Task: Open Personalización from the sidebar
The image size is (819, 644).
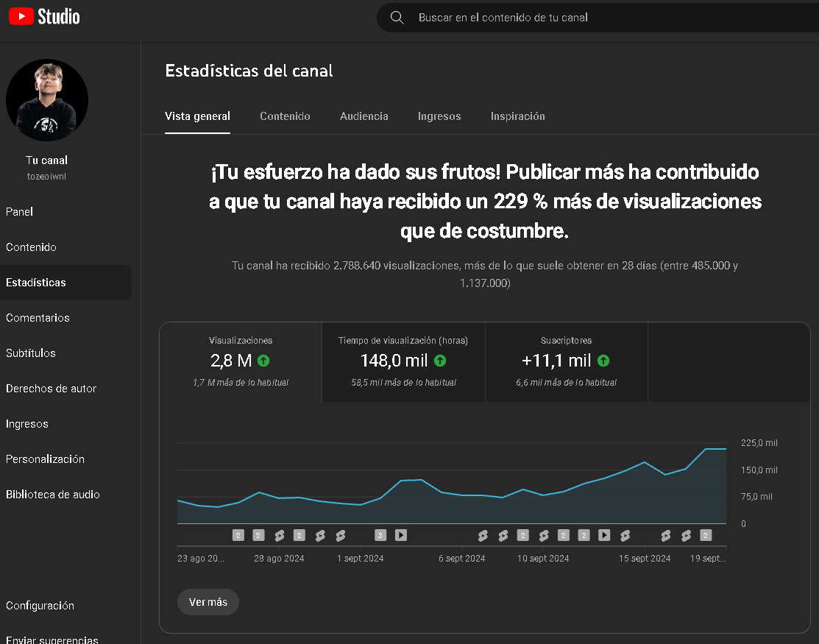Action: (45, 459)
